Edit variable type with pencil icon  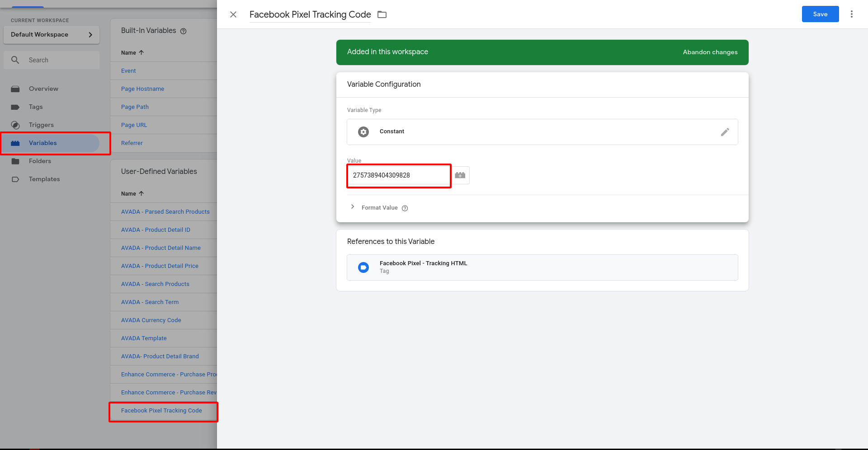(725, 132)
